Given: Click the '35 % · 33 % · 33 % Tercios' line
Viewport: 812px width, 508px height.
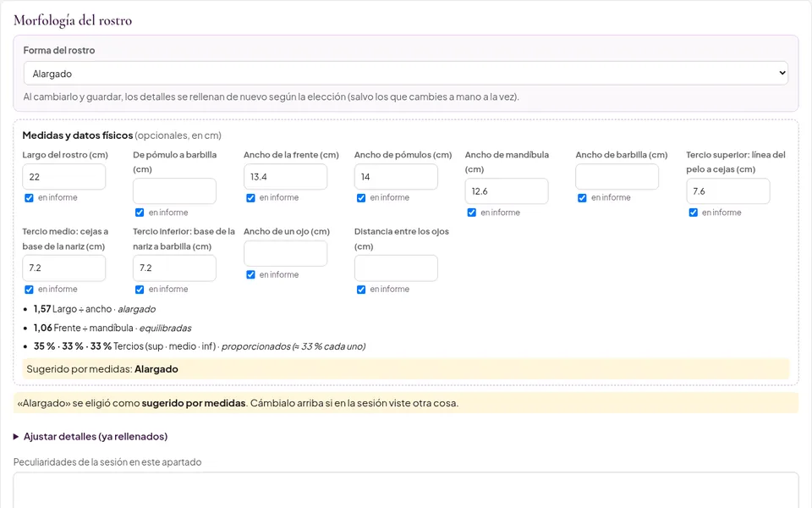Looking at the screenshot, I should [x=200, y=346].
